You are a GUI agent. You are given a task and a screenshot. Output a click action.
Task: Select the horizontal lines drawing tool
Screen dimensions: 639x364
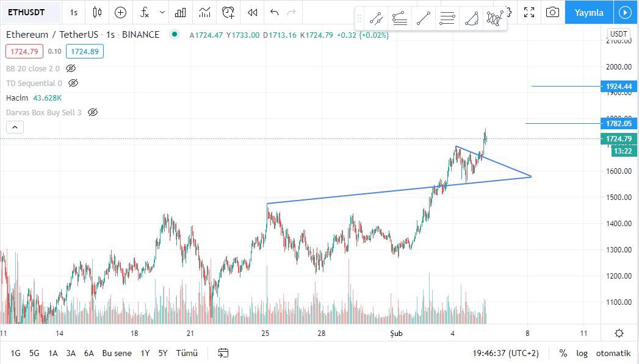coord(447,18)
